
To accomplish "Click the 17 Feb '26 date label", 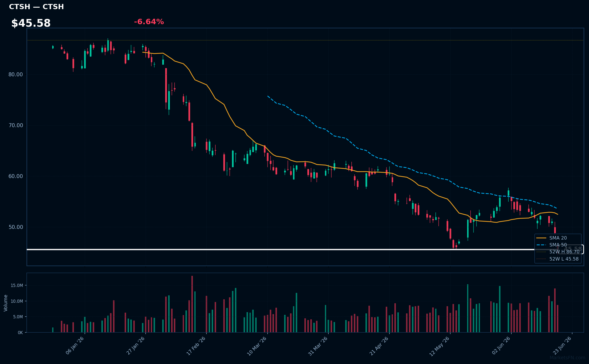I will (x=196, y=346).
